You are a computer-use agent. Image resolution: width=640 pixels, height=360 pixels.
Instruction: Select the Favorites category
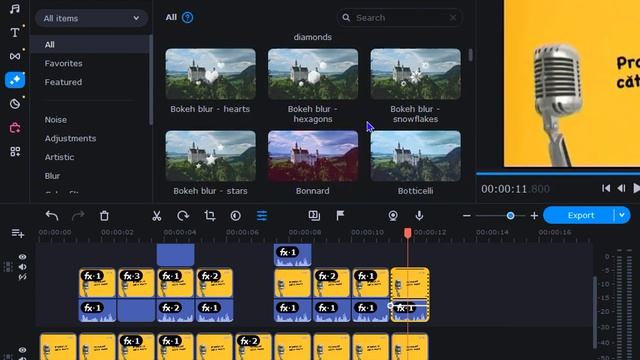(x=63, y=63)
